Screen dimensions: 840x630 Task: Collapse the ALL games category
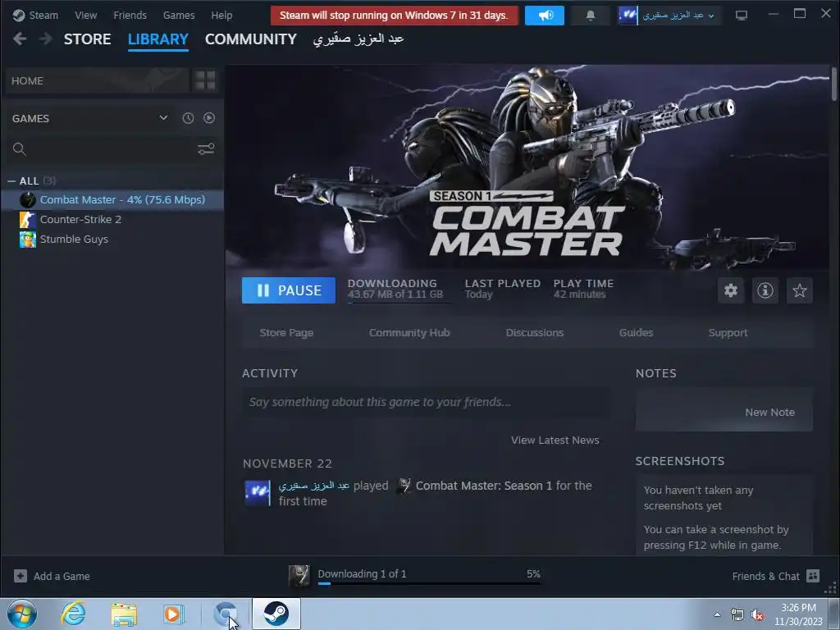coord(11,181)
